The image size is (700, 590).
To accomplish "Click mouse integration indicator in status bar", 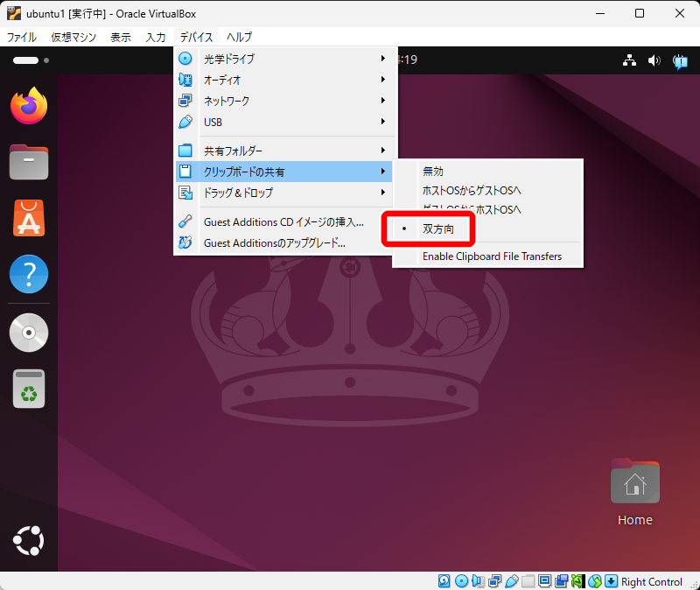I will coord(595,581).
